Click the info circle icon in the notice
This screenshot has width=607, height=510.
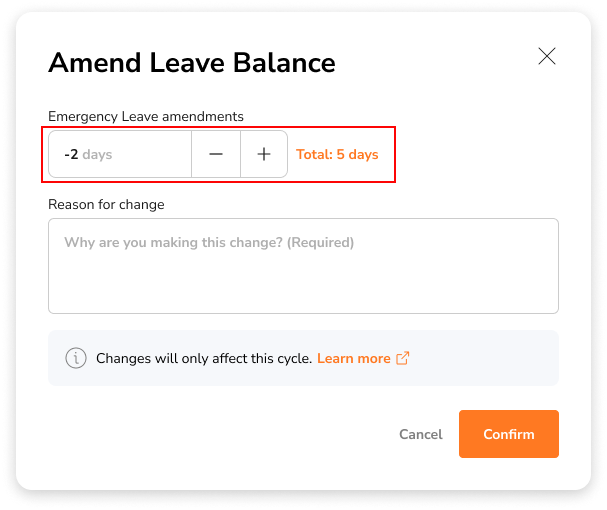(x=76, y=358)
